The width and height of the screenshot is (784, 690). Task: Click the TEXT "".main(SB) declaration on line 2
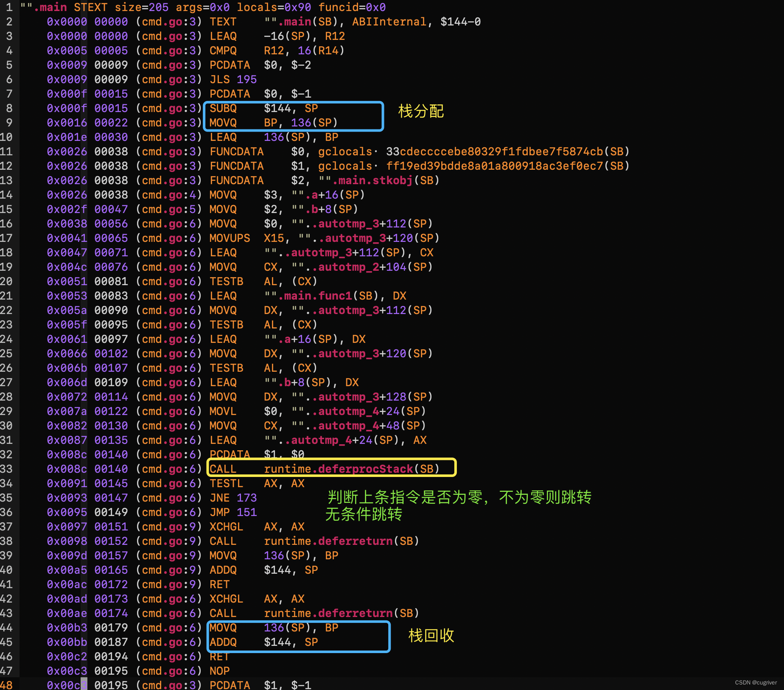(345, 22)
